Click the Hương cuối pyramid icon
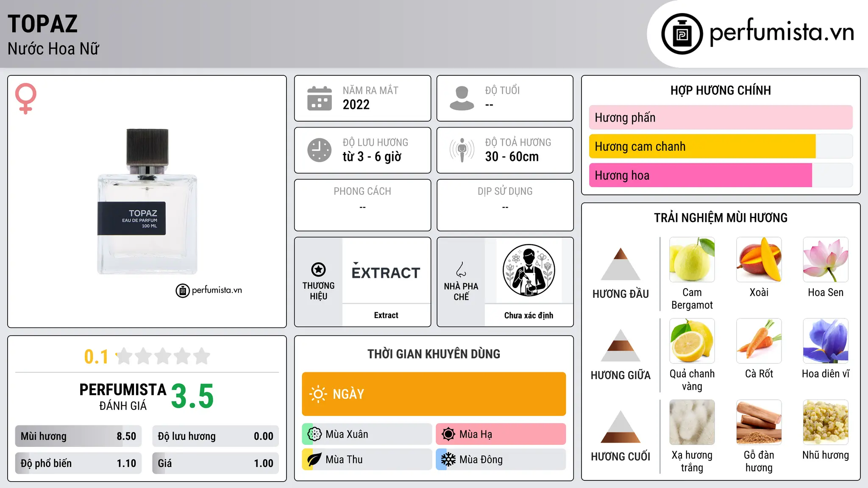The width and height of the screenshot is (868, 488). pos(620,427)
